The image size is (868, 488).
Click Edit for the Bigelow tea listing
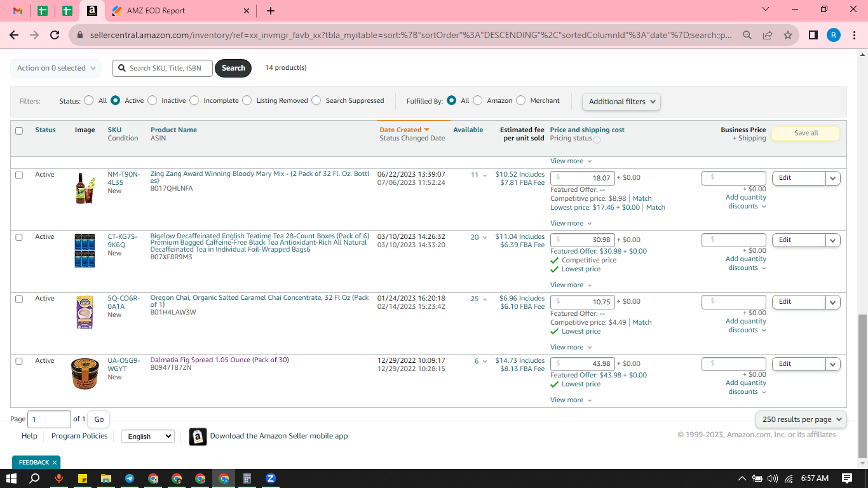coord(799,240)
